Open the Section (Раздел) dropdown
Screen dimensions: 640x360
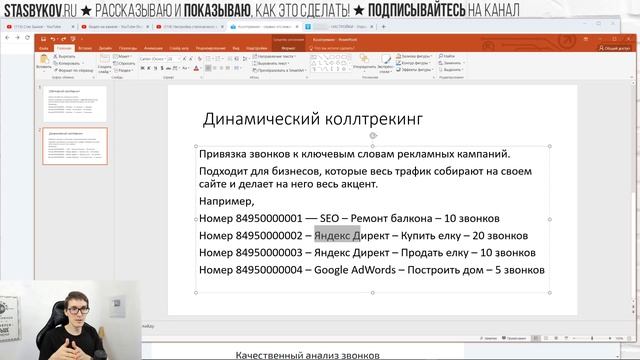(123, 70)
